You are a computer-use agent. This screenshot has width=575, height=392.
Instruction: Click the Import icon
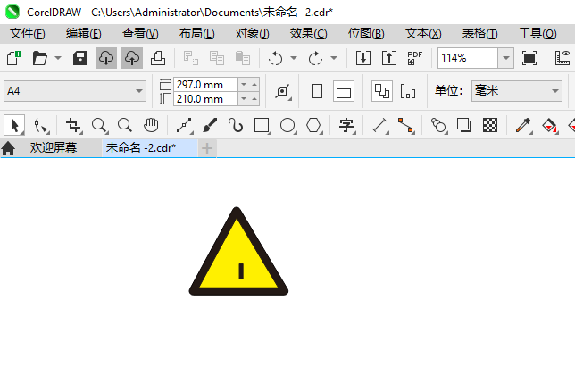363,58
